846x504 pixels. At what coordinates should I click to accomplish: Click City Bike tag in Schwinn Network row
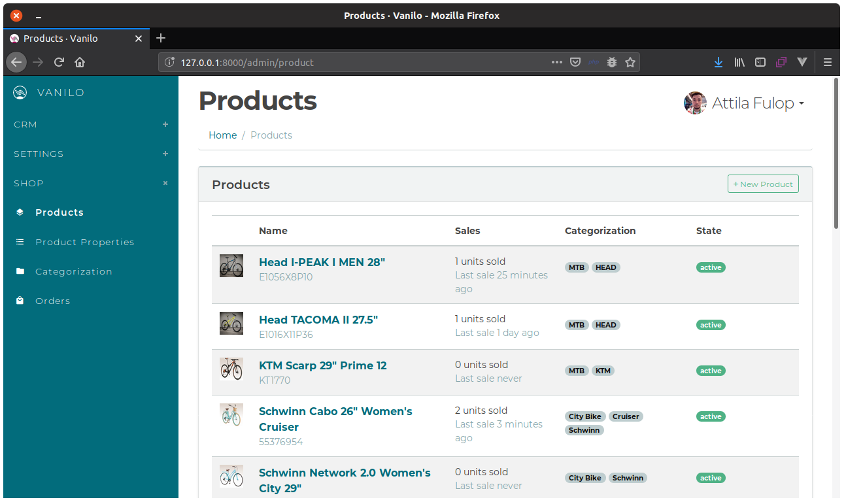[585, 478]
